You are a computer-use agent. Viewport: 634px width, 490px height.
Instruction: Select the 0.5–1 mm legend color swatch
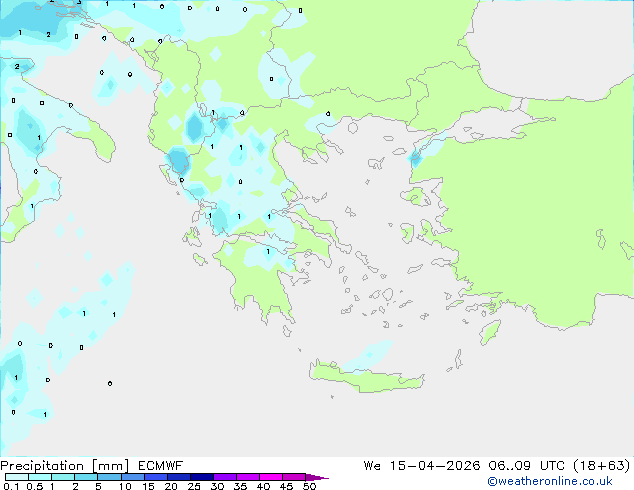[x=40, y=477]
